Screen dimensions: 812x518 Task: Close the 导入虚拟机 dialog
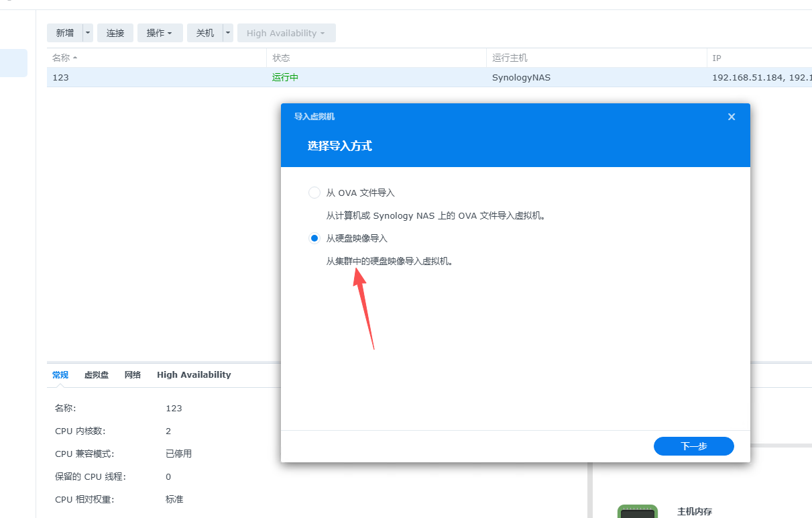tap(731, 116)
